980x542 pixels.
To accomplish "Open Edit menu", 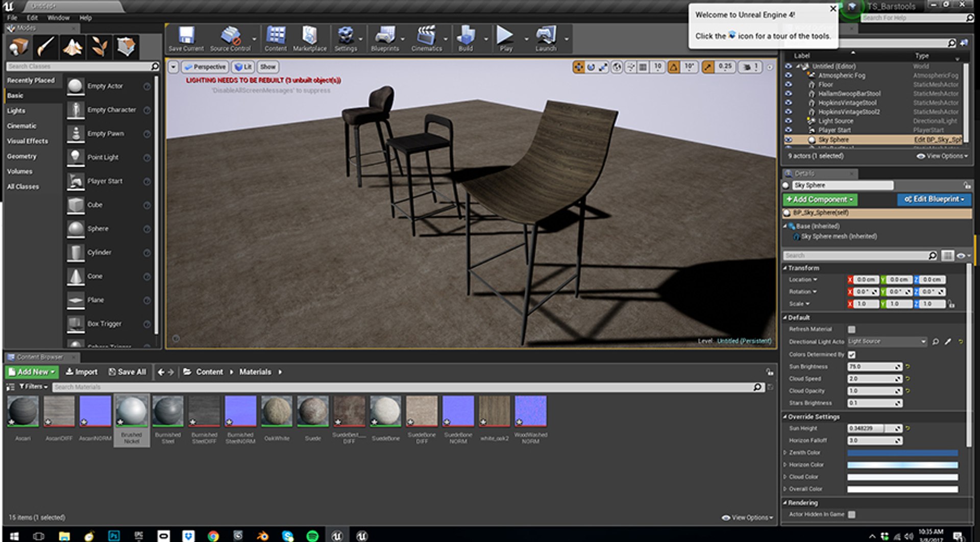I will 32,17.
